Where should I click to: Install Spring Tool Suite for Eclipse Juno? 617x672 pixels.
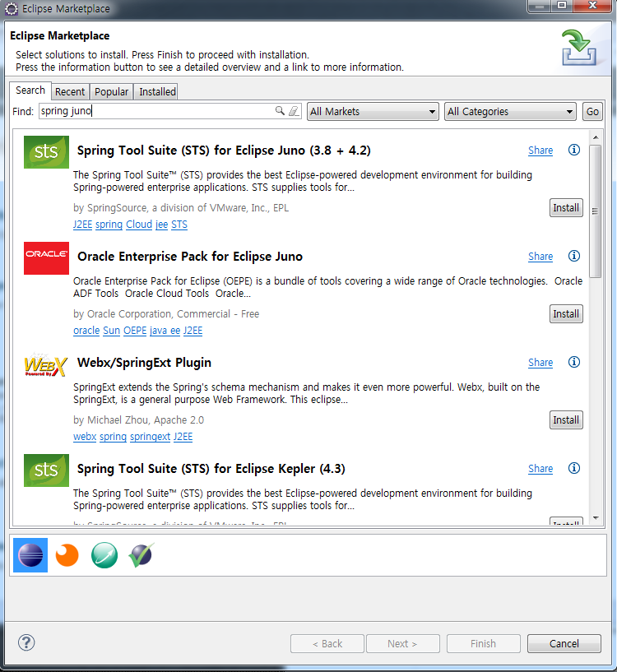(566, 208)
